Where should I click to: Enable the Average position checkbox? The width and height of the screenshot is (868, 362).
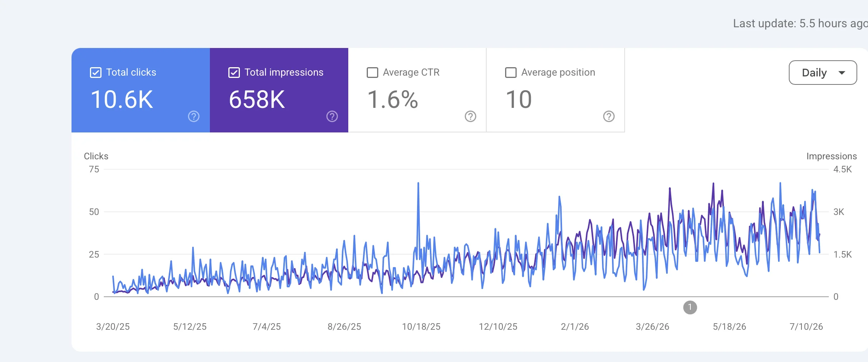coord(511,73)
